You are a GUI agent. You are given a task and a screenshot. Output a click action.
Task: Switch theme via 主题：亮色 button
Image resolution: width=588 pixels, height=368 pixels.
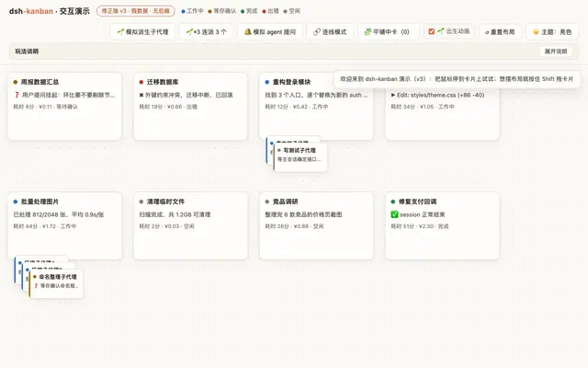[552, 32]
